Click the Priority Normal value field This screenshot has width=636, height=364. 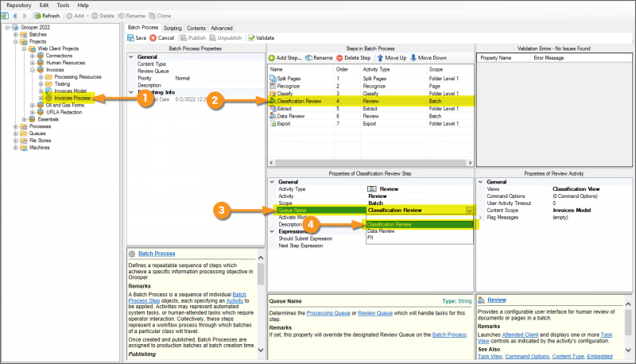click(x=219, y=78)
